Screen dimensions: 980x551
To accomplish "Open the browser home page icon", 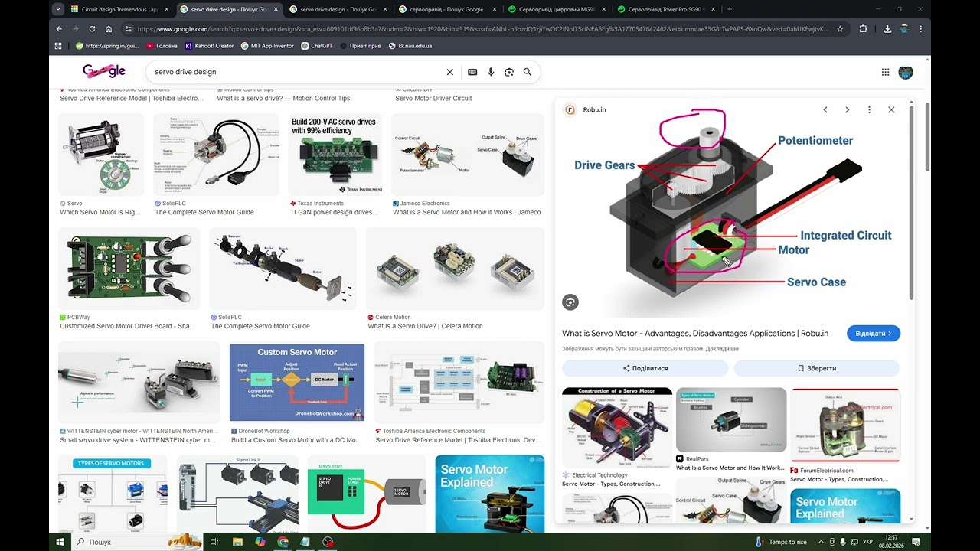I will tap(109, 29).
